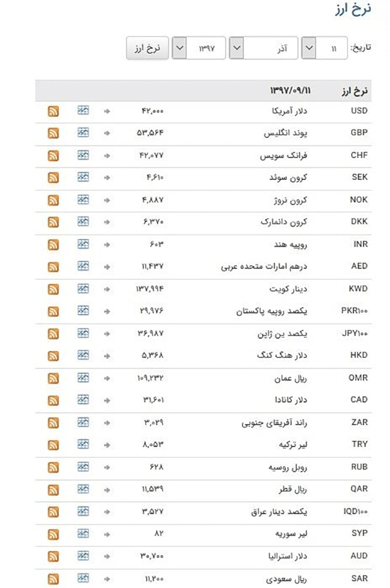
Task: View the chart icon for CHF row
Action: (x=83, y=155)
